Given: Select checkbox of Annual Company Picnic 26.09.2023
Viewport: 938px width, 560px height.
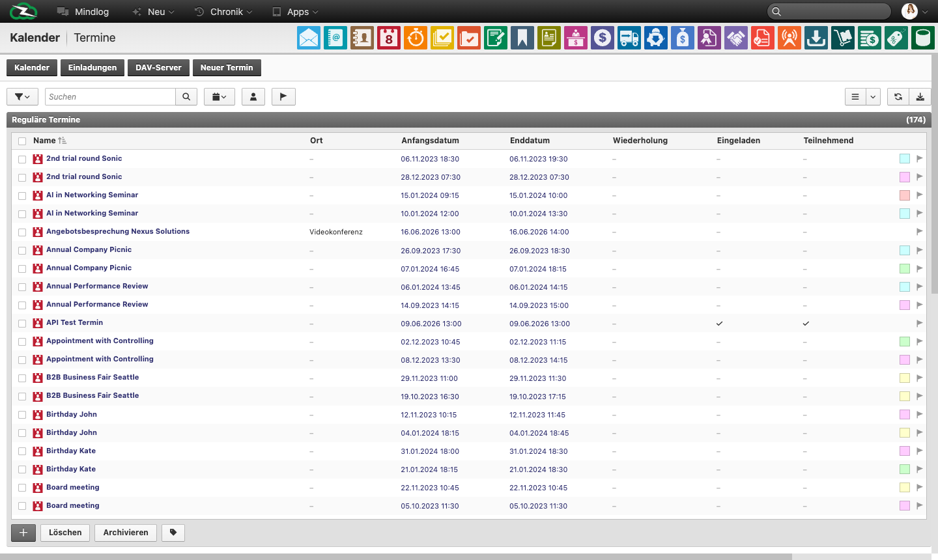Looking at the screenshot, I should pyautogui.click(x=22, y=250).
